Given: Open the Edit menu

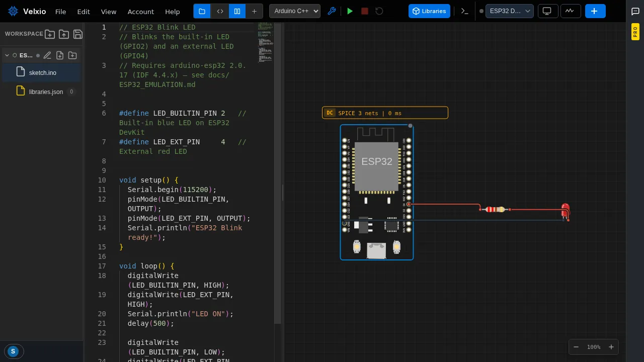Looking at the screenshot, I should click(x=84, y=12).
